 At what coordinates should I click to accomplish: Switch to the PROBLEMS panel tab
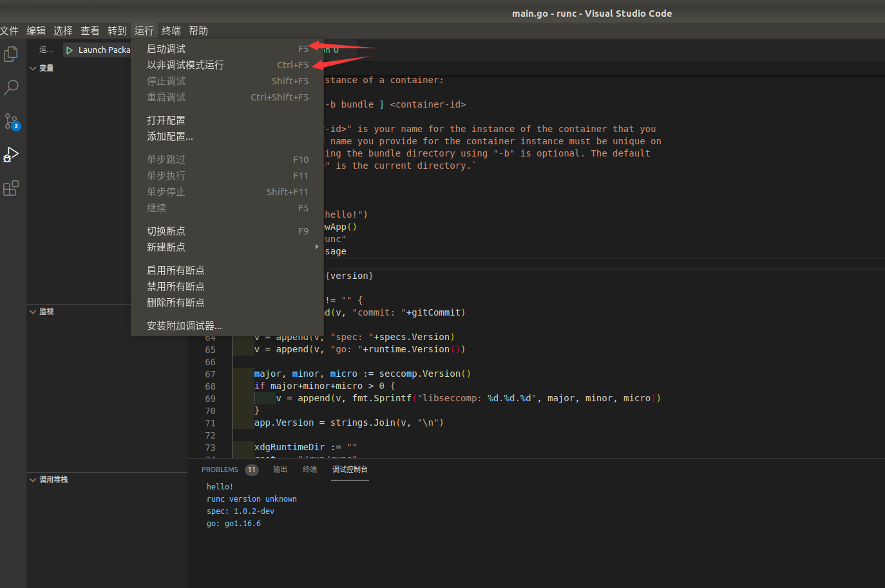pyautogui.click(x=220, y=469)
